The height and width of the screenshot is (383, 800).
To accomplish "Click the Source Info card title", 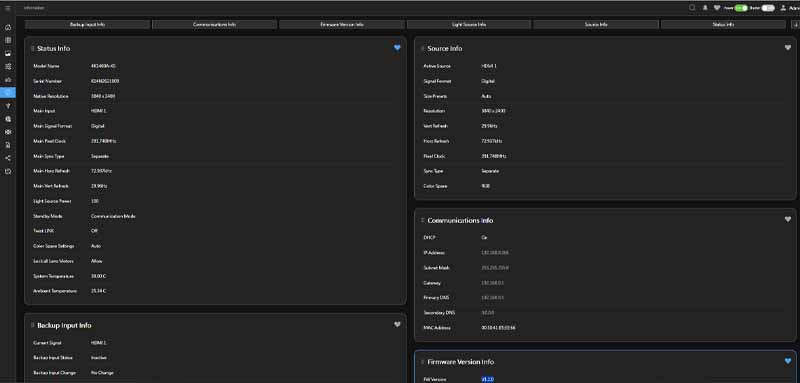I will pyautogui.click(x=445, y=48).
